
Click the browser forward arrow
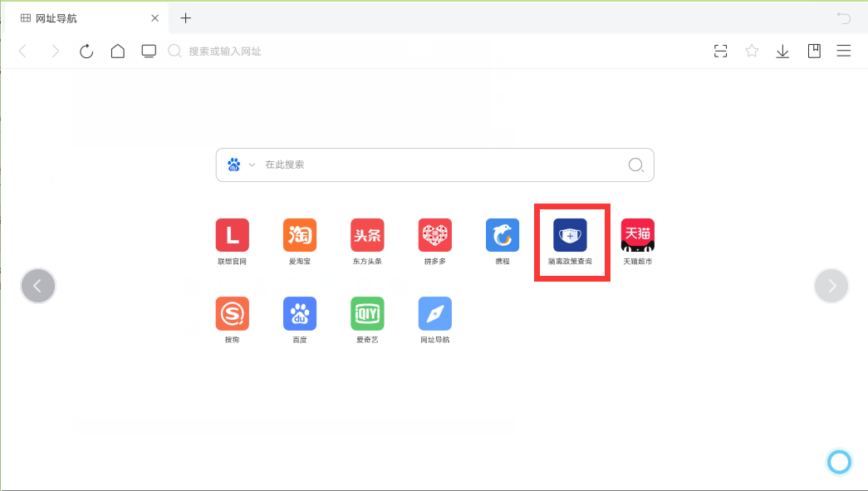pos(55,52)
